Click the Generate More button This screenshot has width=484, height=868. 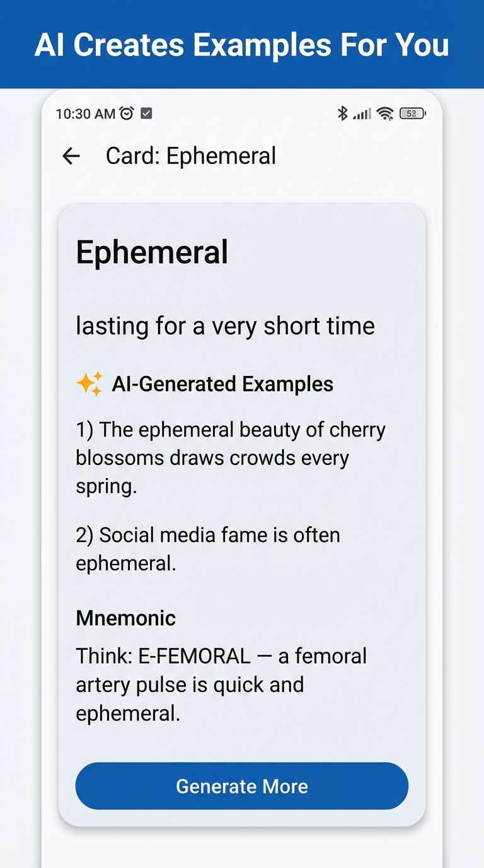(x=242, y=786)
